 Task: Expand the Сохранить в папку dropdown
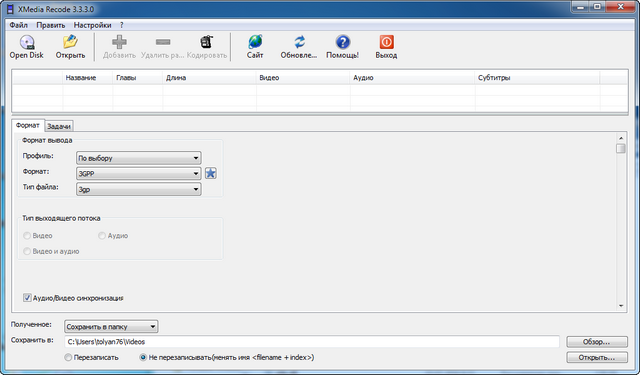111,326
